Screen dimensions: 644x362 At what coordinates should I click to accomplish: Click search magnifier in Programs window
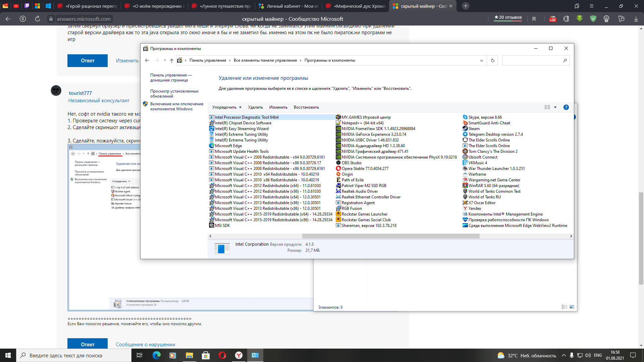[565, 60]
